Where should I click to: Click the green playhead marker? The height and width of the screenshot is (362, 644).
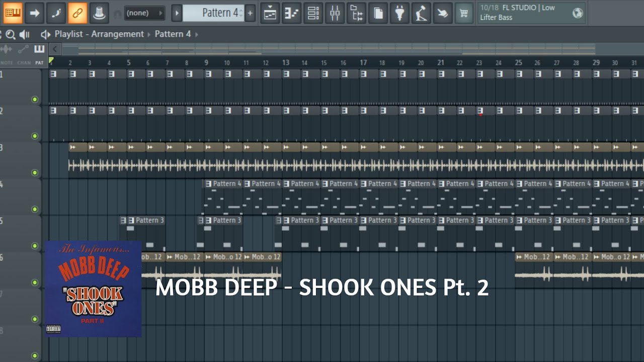51,61
